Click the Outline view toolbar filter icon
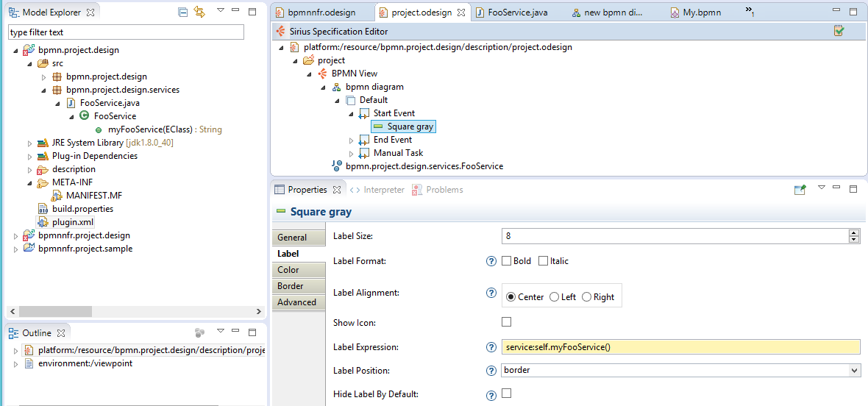Image resolution: width=868 pixels, height=406 pixels. pos(200,333)
